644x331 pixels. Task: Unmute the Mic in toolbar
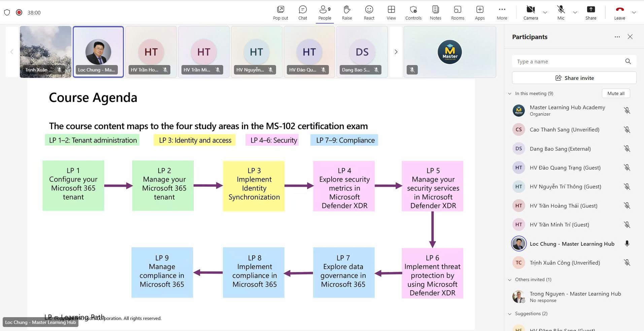click(x=561, y=13)
